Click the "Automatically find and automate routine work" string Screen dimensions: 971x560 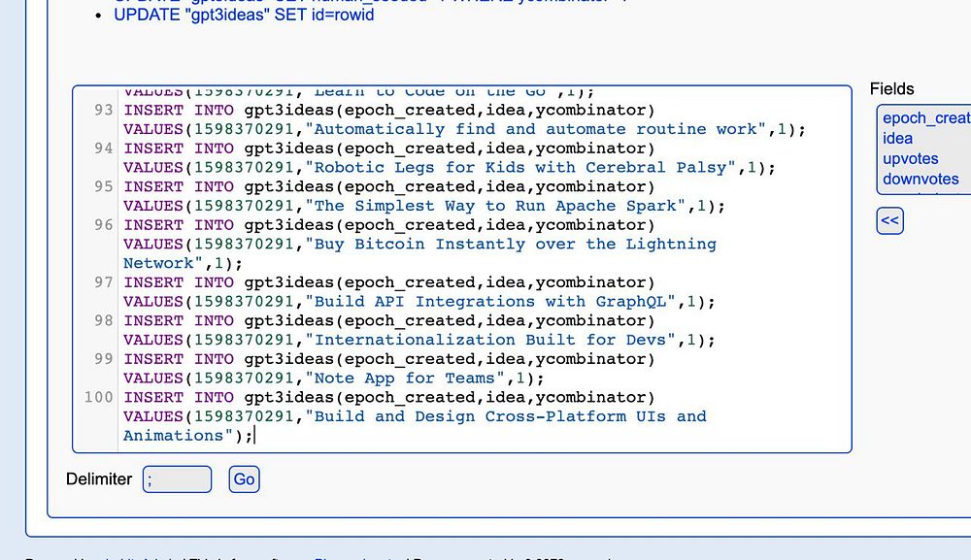536,129
